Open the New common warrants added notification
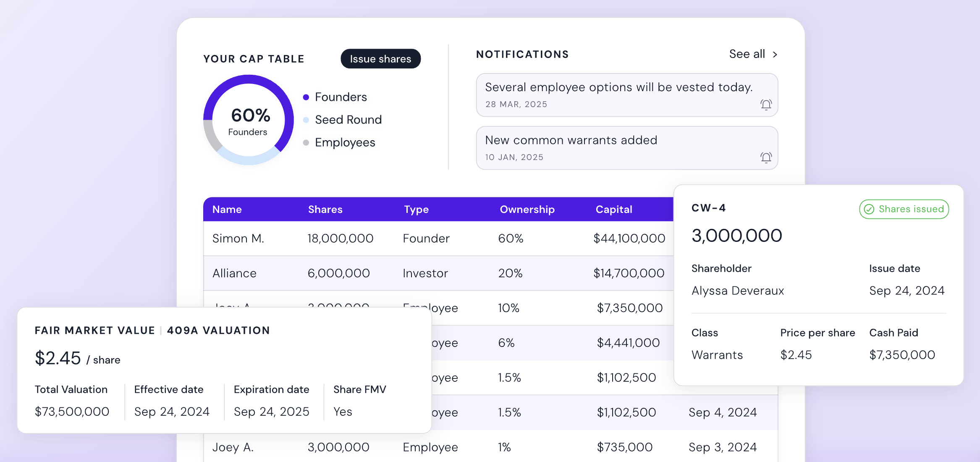This screenshot has width=980, height=462. click(627, 148)
